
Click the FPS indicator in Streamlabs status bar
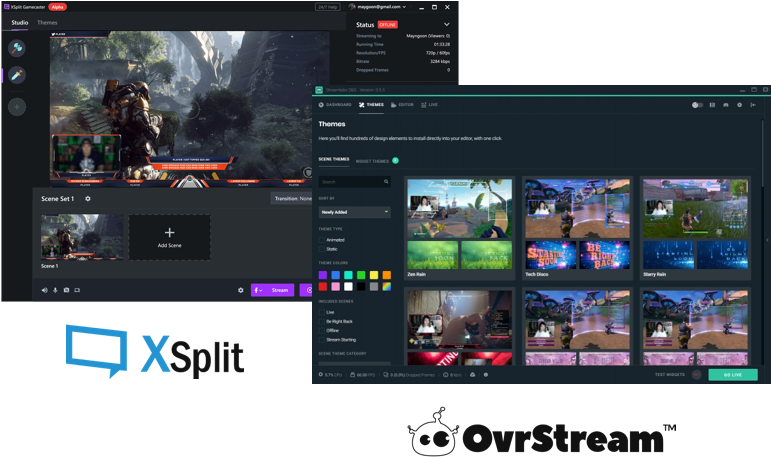point(362,375)
